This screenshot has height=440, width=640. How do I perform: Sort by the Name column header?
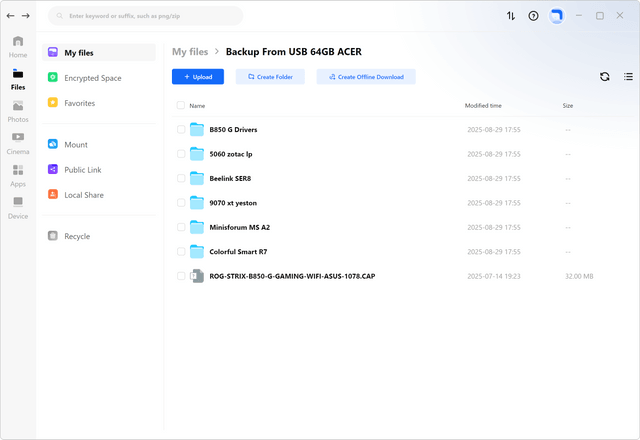point(197,106)
